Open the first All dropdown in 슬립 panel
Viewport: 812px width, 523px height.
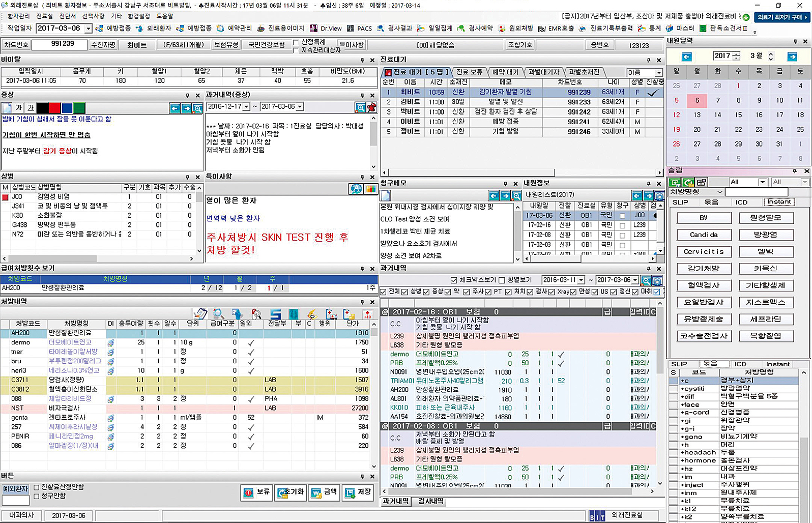coord(762,182)
